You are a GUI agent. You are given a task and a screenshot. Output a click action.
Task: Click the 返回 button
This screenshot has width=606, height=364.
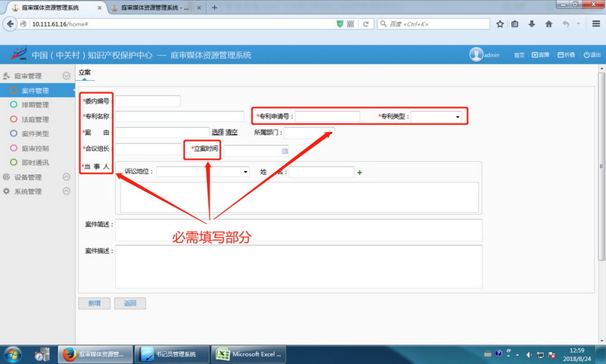click(x=130, y=303)
